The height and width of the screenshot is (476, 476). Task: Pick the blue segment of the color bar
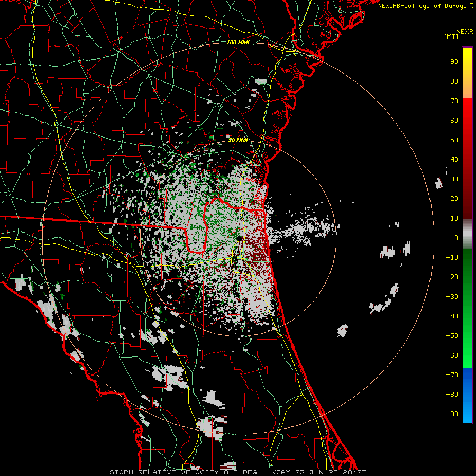(x=467, y=396)
